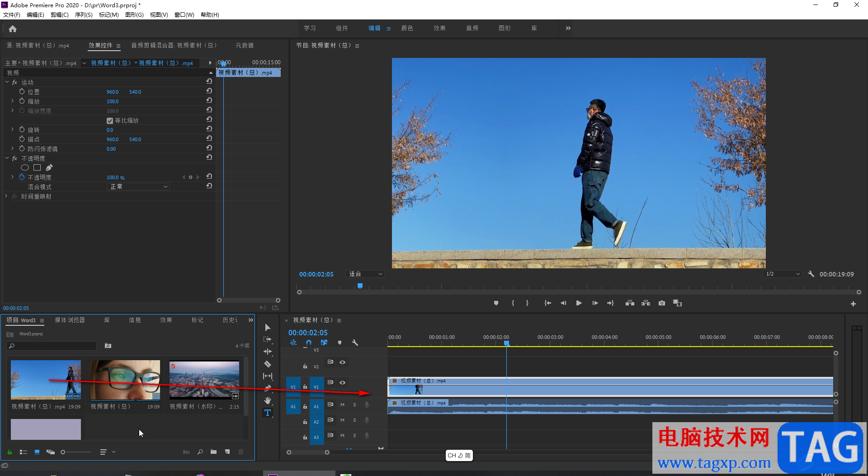868x476 pixels.
Task: Open the 序列(S) menu
Action: (84, 15)
